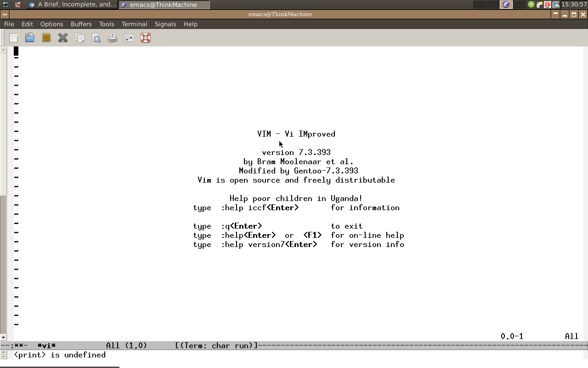This screenshot has height=368, width=588.
Task: Click the Open file folder icon
Action: [30, 38]
